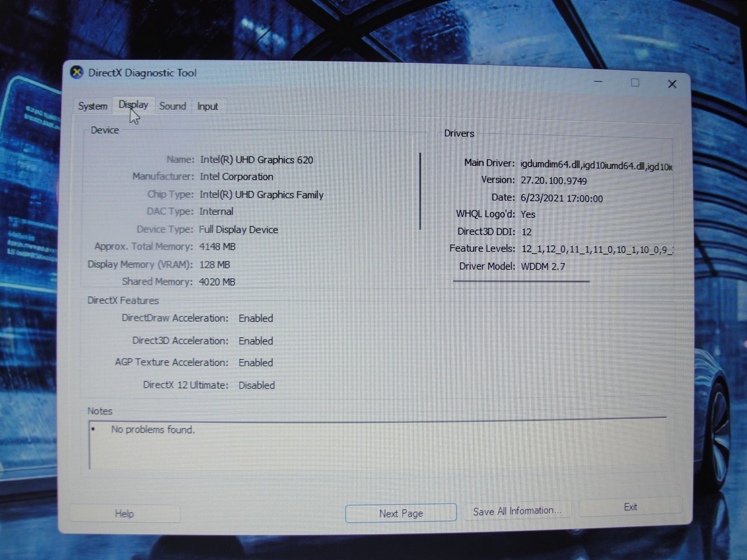
Task: Switch to the System tab
Action: coord(93,106)
